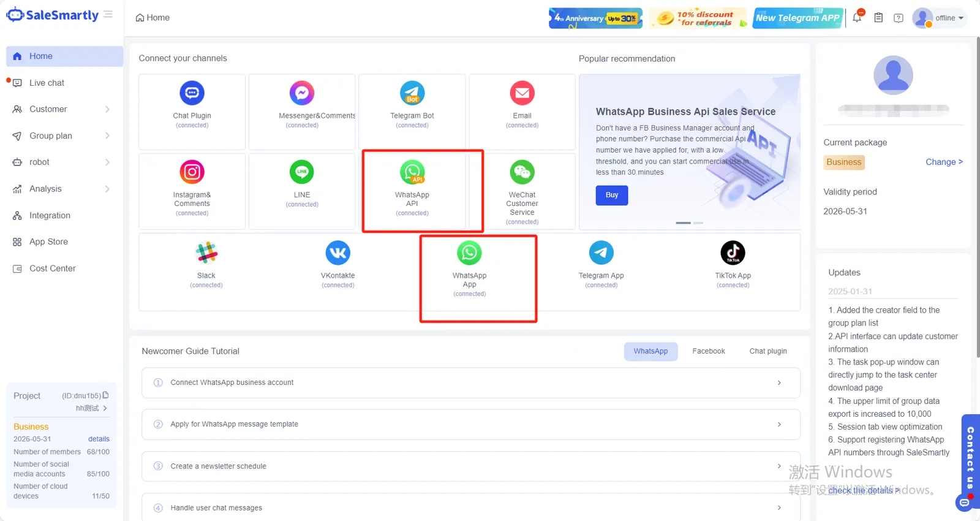Screen dimensions: 980x521
Task: Open the LINE channel icon
Action: pyautogui.click(x=302, y=172)
